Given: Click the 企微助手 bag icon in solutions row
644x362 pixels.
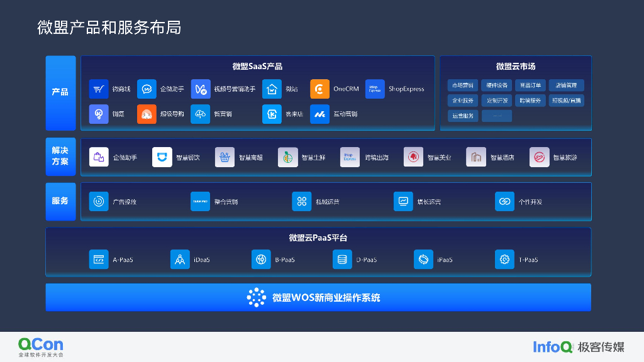Looking at the screenshot, I should coord(99,157).
